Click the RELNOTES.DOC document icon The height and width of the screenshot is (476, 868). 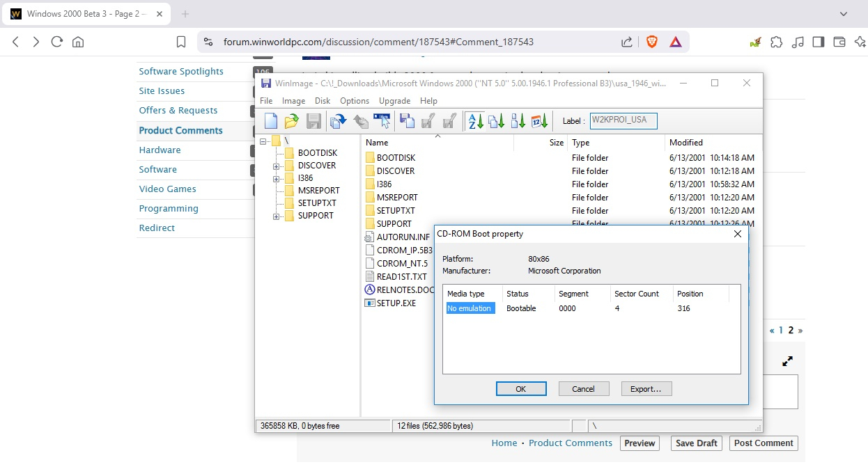click(370, 289)
